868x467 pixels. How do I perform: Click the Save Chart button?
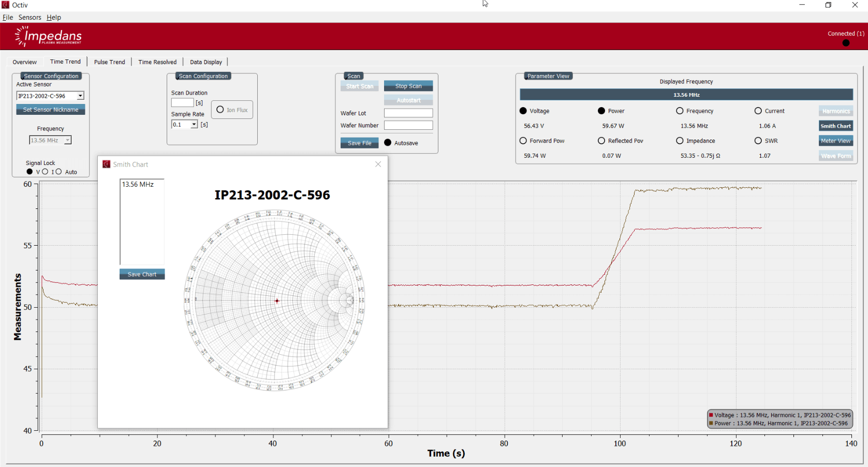142,274
